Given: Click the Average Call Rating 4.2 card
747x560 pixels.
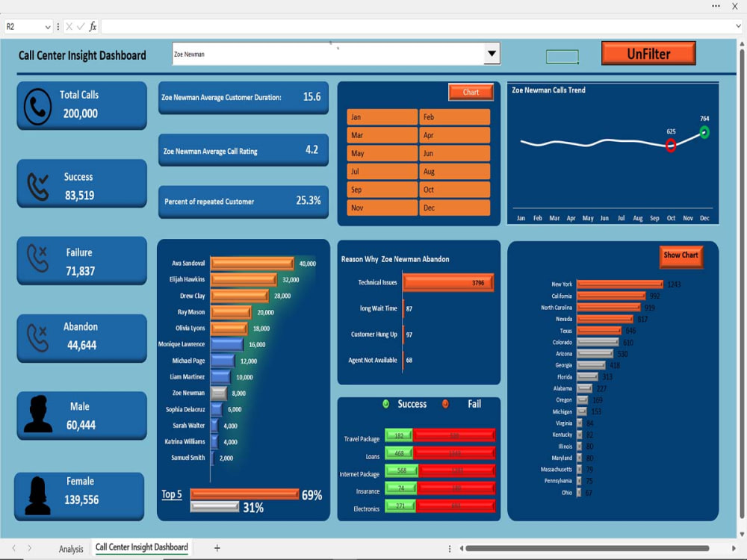Looking at the screenshot, I should [x=244, y=151].
